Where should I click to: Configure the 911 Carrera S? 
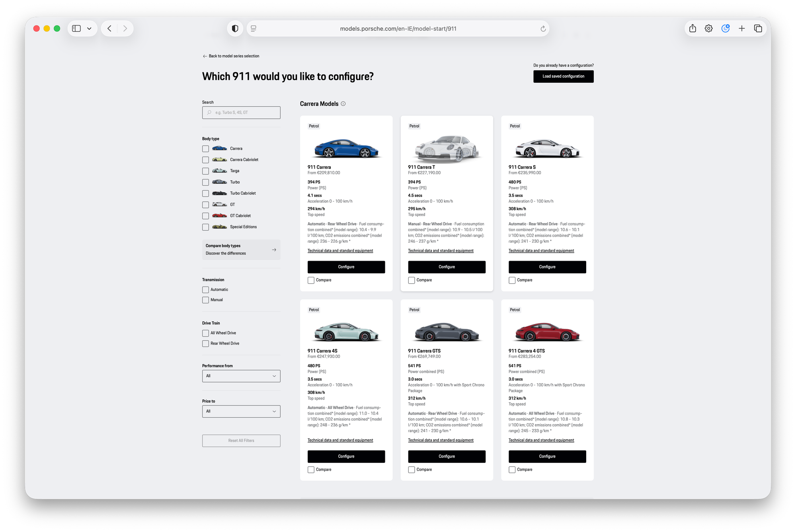pyautogui.click(x=547, y=267)
